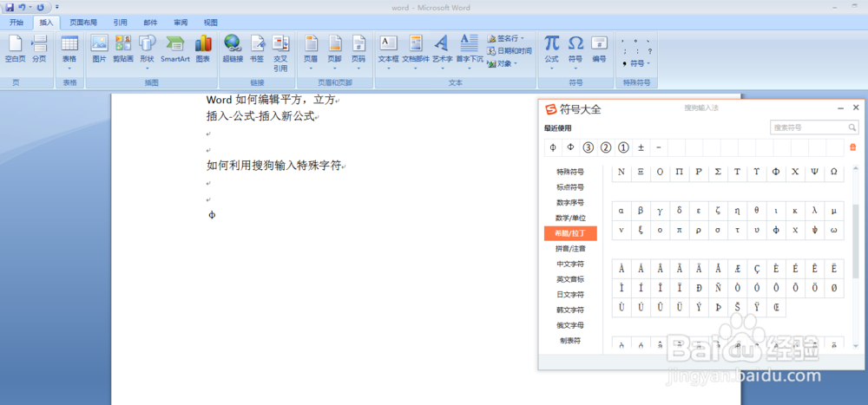Insert lowercase ω symbol

834,230
